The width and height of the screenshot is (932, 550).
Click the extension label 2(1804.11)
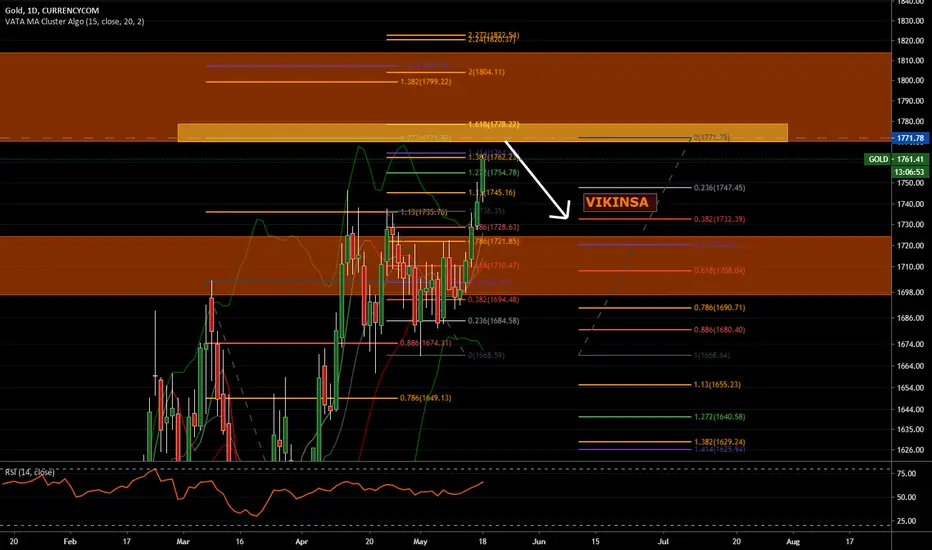tap(486, 72)
